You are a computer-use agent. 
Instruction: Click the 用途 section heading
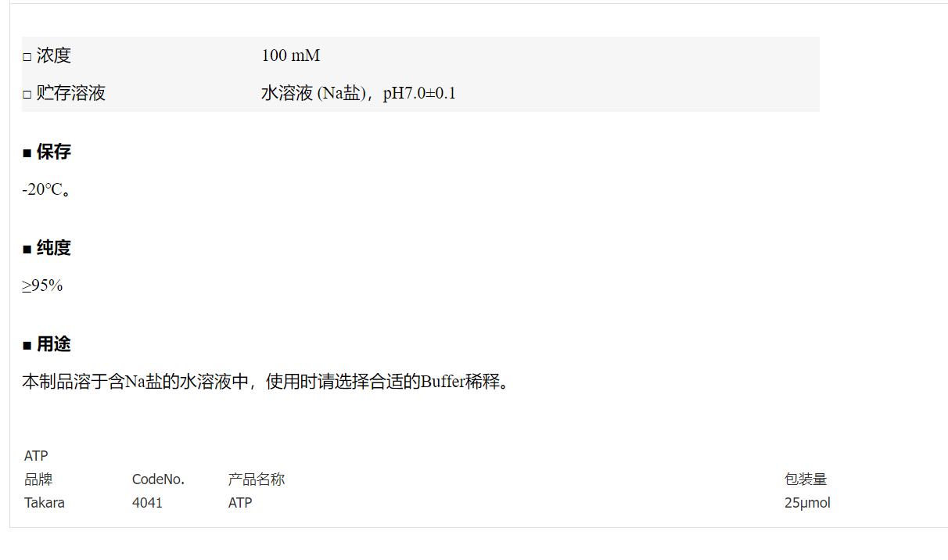[x=53, y=344]
